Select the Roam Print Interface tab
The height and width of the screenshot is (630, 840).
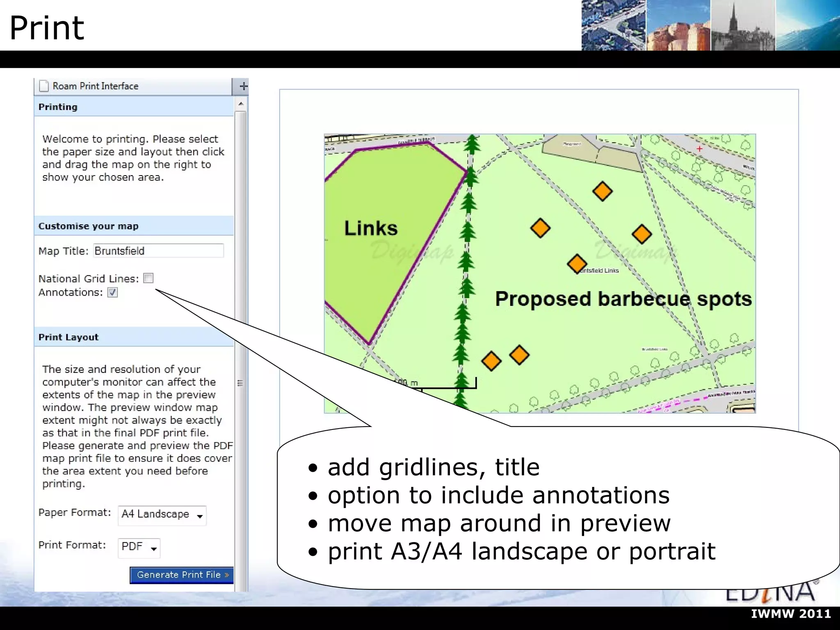[133, 86]
